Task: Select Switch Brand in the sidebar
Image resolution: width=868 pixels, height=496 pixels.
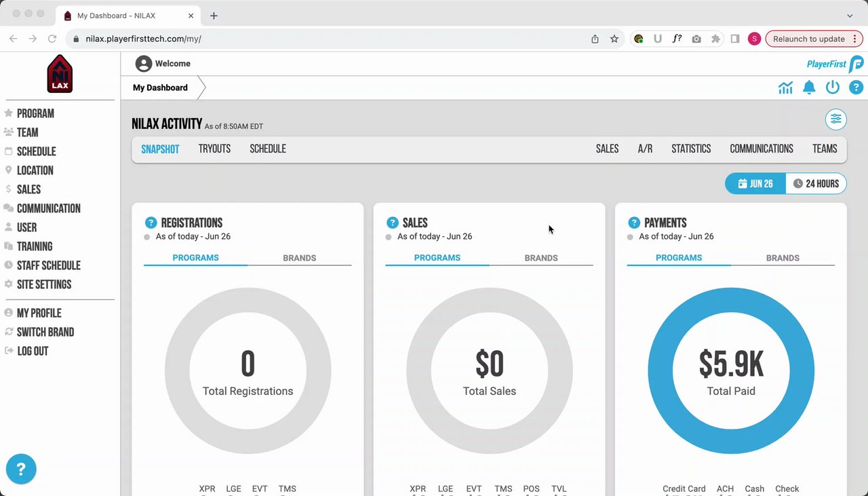Action: click(45, 332)
